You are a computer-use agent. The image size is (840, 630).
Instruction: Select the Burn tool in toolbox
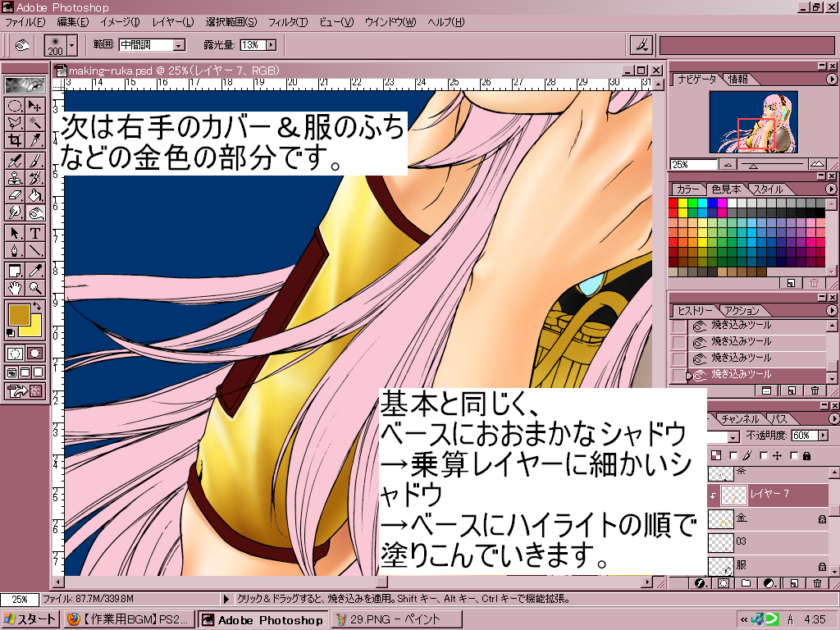35,212
